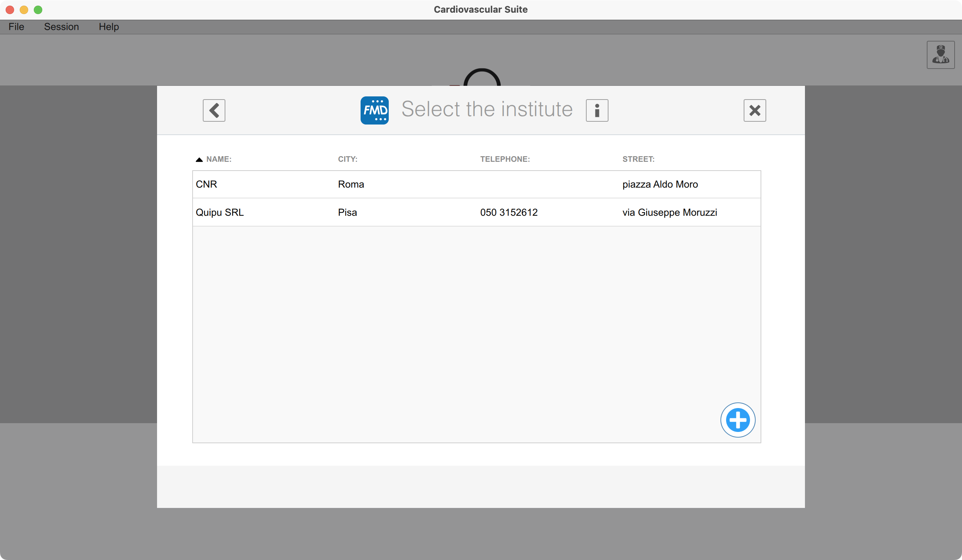Click the FMD application logo

(x=375, y=110)
